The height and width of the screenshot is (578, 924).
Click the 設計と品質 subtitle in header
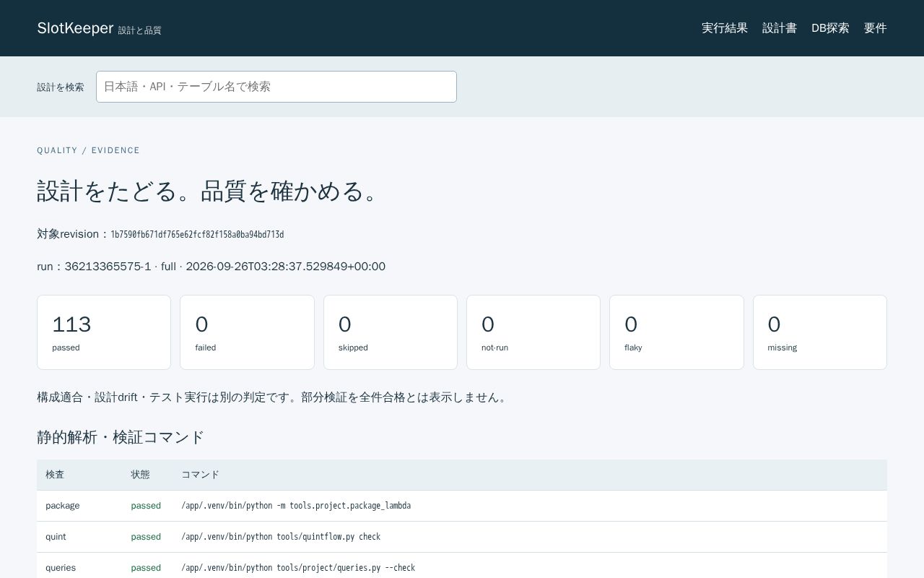click(140, 30)
